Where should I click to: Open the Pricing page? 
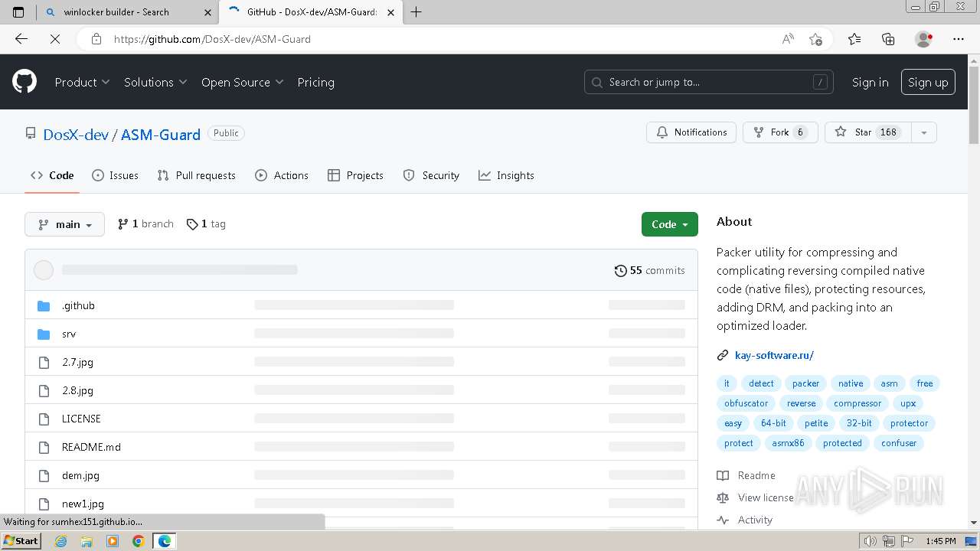[x=315, y=82]
